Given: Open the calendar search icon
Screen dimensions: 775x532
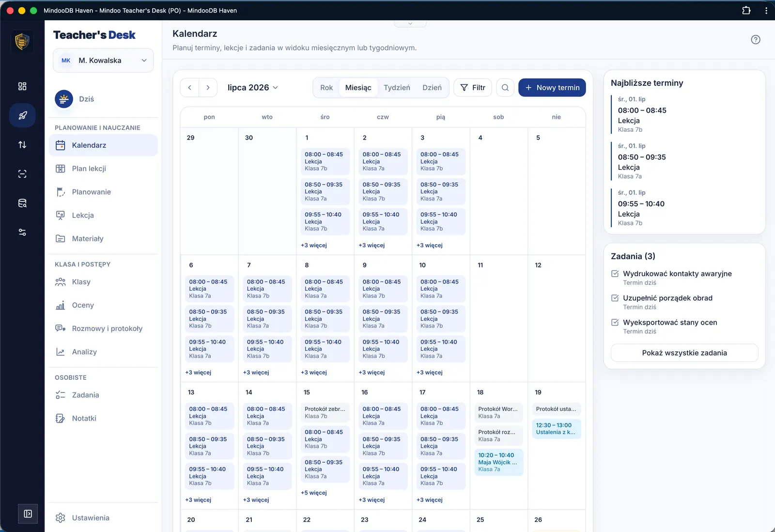Looking at the screenshot, I should 505,88.
